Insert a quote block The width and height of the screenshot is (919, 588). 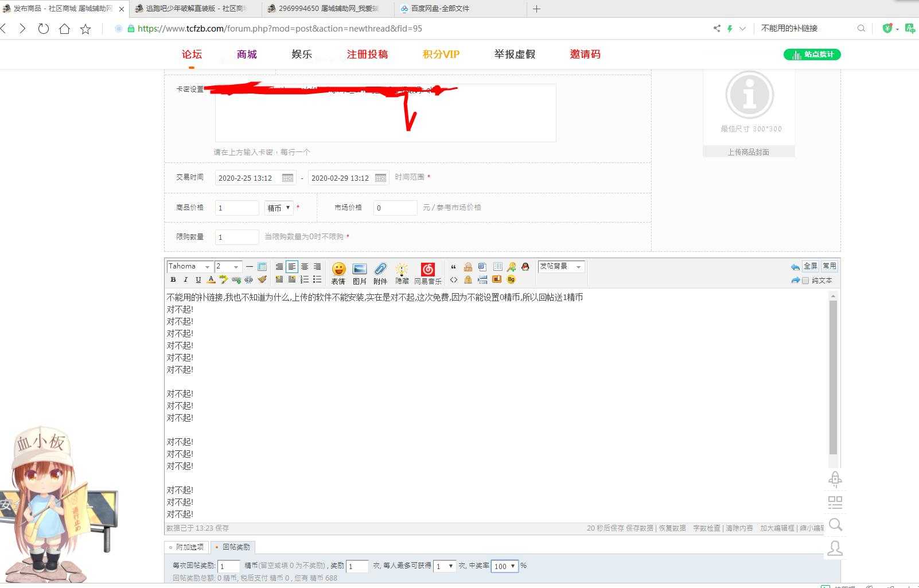(453, 267)
